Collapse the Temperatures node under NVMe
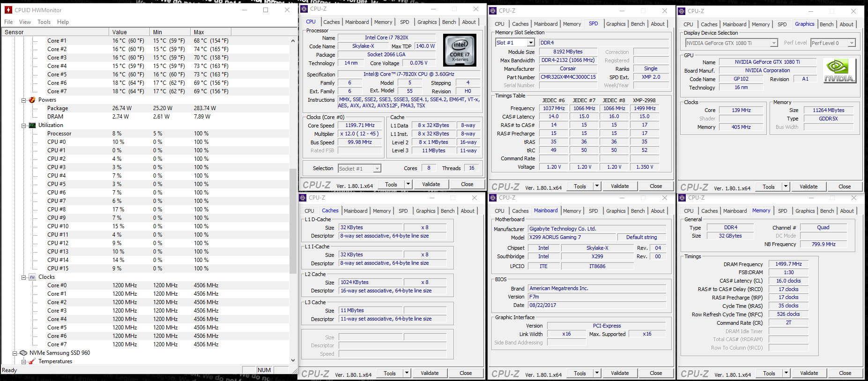Viewport: 868px width, 381px height. (23, 362)
